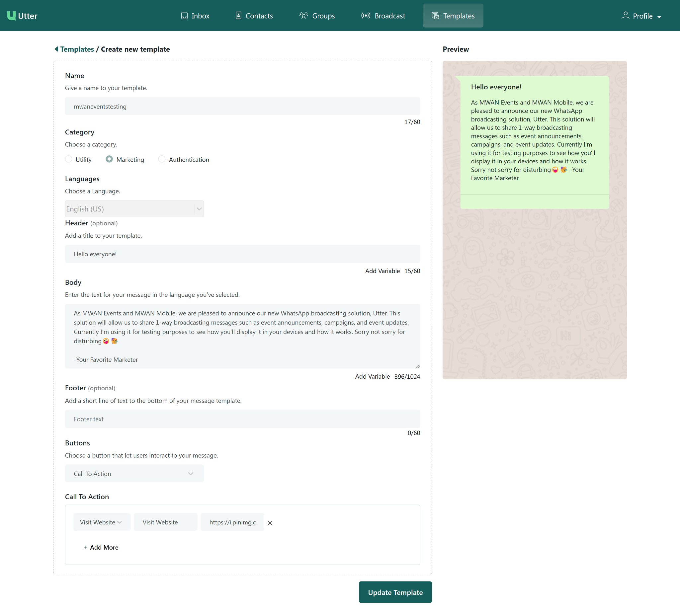Click the Profile user icon

pos(625,16)
